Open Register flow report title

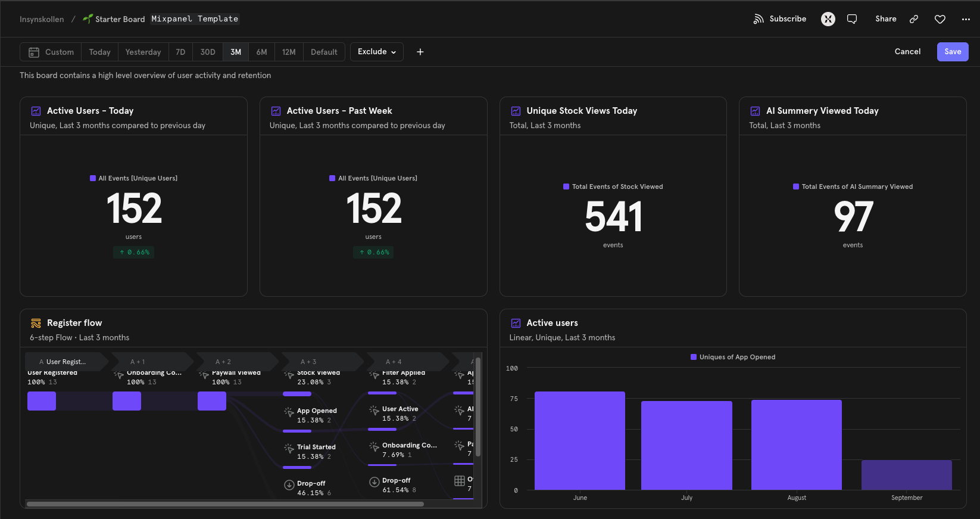click(74, 323)
